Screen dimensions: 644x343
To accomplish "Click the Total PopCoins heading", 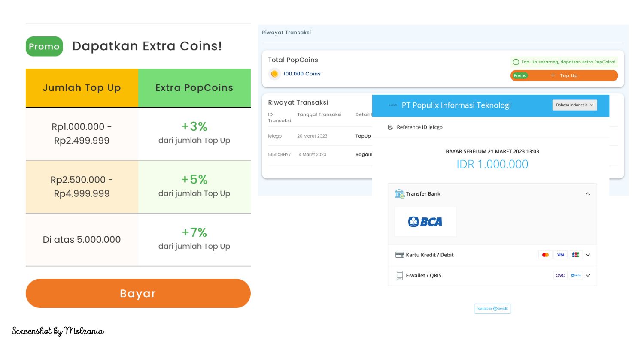I will tap(293, 60).
